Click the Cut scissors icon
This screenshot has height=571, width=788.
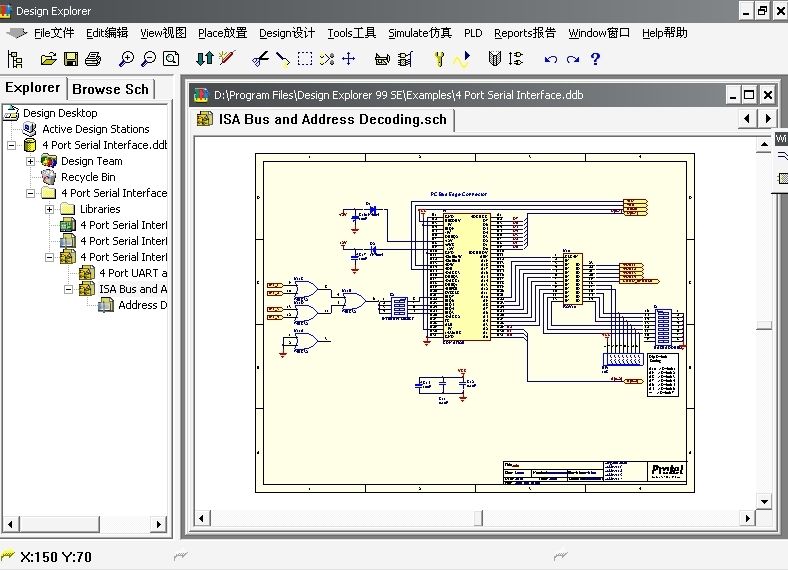point(260,59)
